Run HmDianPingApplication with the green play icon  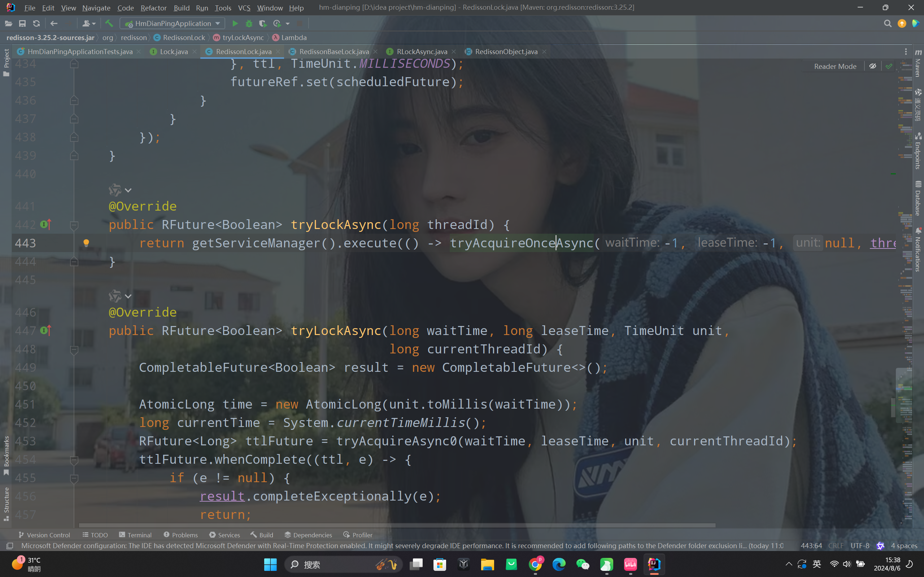click(x=235, y=24)
